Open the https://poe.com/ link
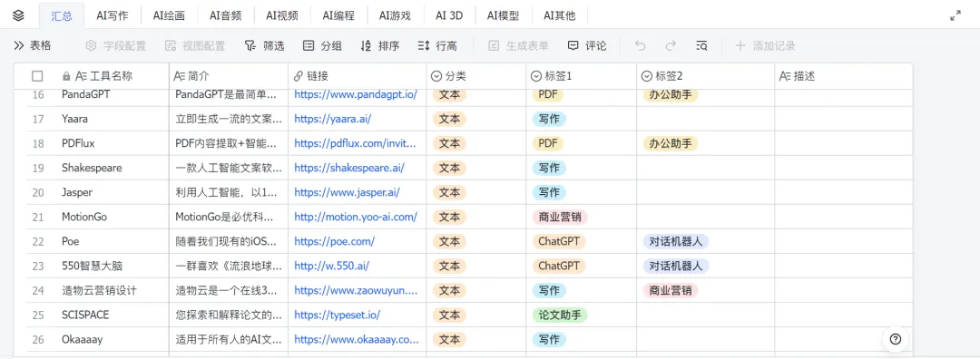The width and height of the screenshot is (980, 359). (334, 241)
